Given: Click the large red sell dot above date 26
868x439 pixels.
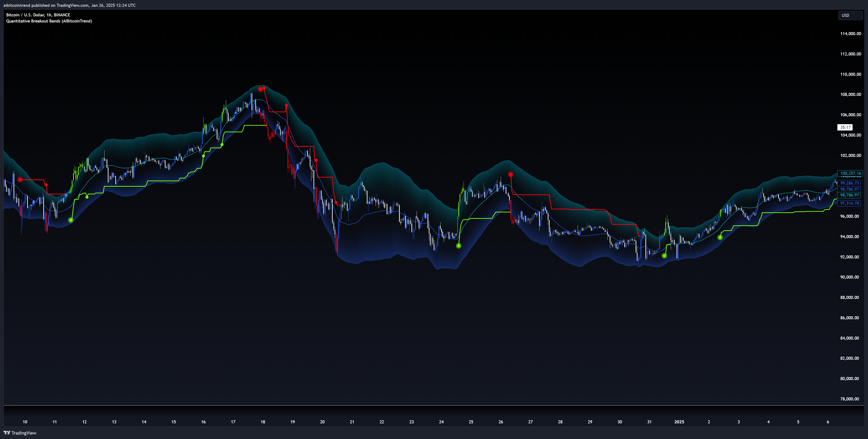Looking at the screenshot, I should tap(511, 174).
